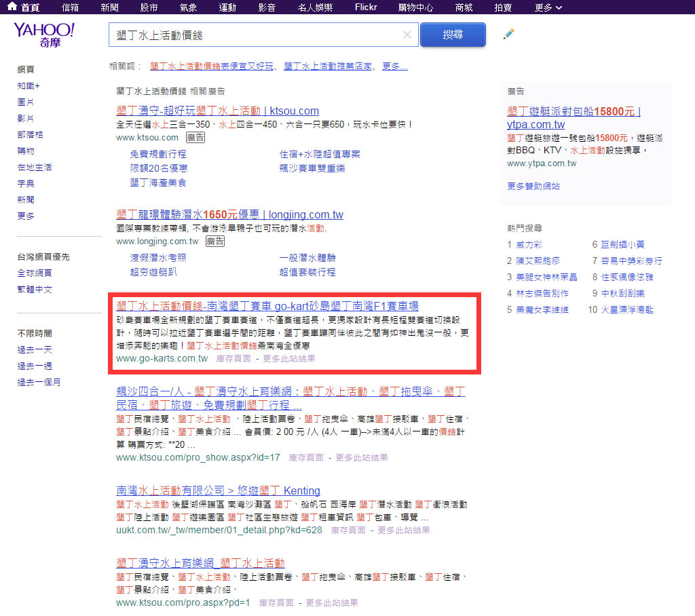Select 影片 in left sidebar
695x616 pixels.
pyautogui.click(x=25, y=118)
